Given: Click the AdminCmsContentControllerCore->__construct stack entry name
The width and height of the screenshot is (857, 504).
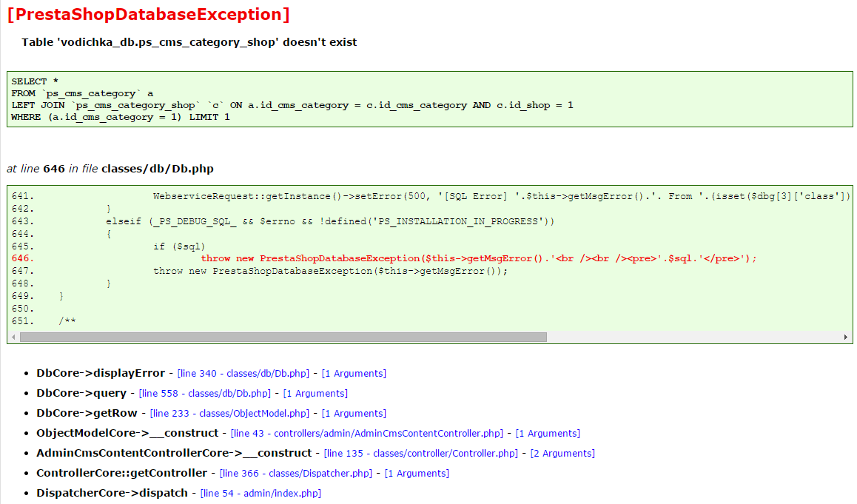Looking at the screenshot, I should [174, 453].
